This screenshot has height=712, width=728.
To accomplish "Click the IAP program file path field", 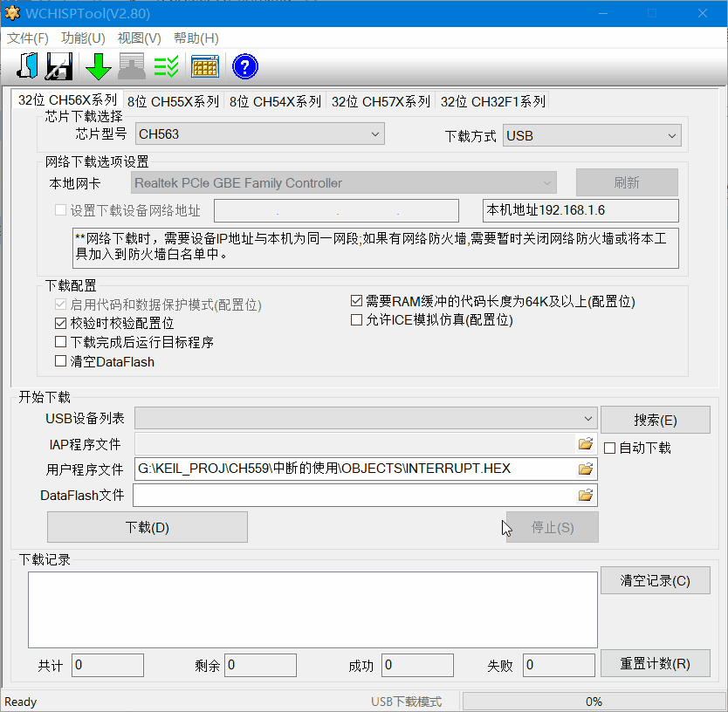I will coord(355,444).
